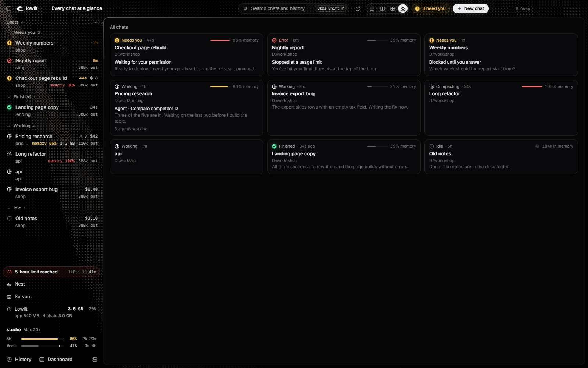Switch to four-pane grid layout
The image size is (588, 368).
point(392,8)
